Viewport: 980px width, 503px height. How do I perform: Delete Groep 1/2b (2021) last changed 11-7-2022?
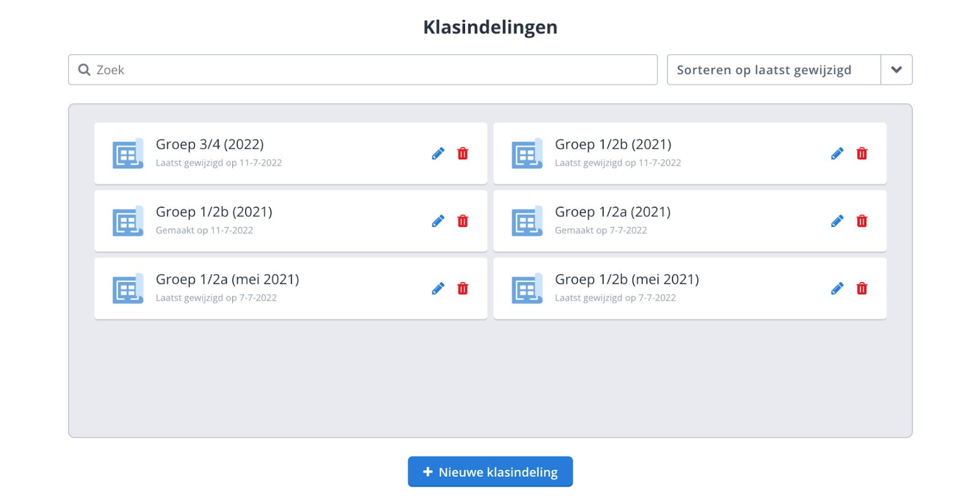pos(862,154)
